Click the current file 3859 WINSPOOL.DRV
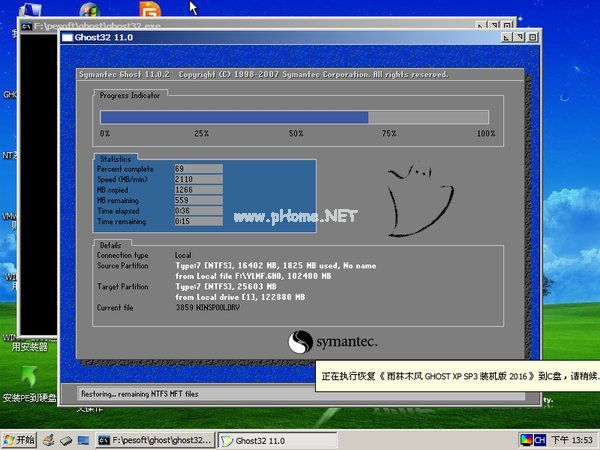Viewport: 600px width, 450px height. (x=207, y=307)
